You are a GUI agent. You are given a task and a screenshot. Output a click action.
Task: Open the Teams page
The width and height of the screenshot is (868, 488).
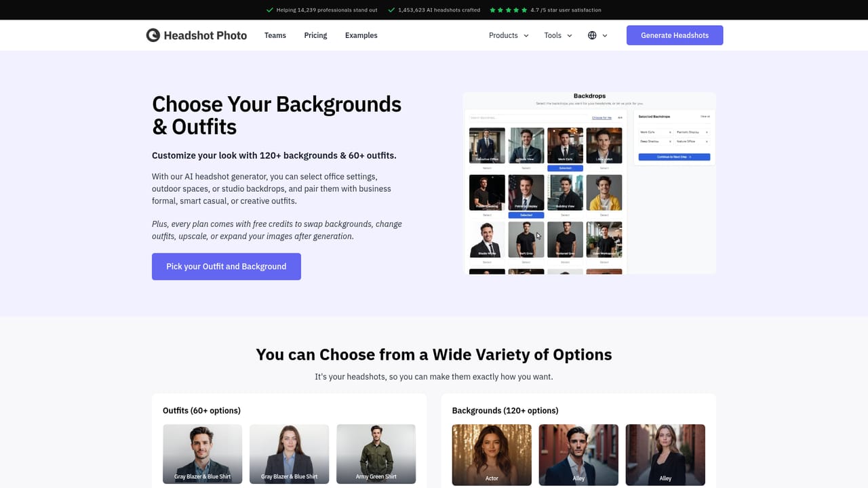point(275,35)
